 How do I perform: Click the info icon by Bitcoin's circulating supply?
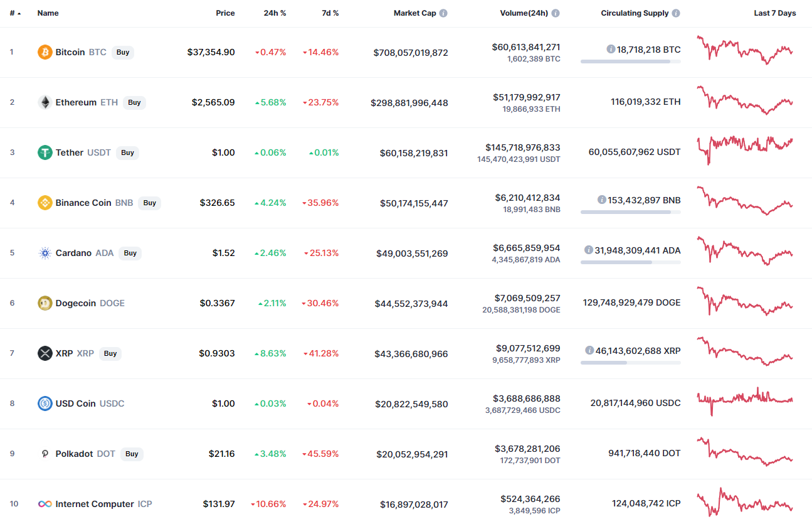click(611, 49)
